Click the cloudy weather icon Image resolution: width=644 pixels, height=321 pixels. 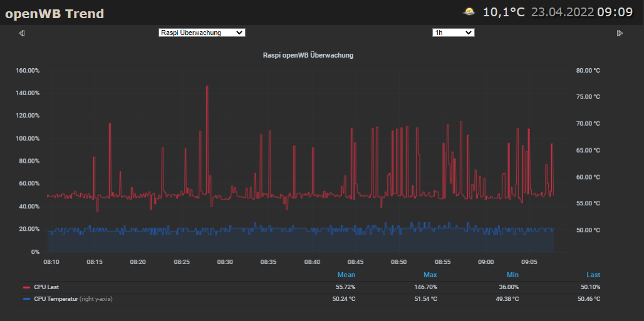click(x=469, y=12)
